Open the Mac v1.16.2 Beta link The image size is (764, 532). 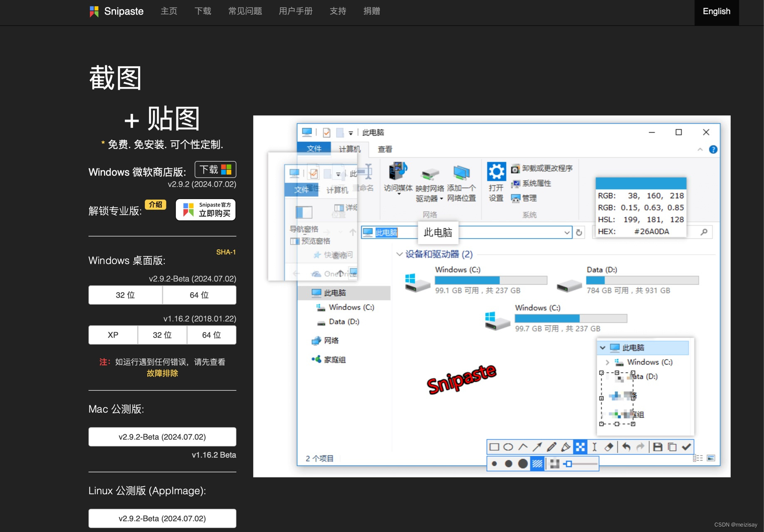[x=214, y=455]
